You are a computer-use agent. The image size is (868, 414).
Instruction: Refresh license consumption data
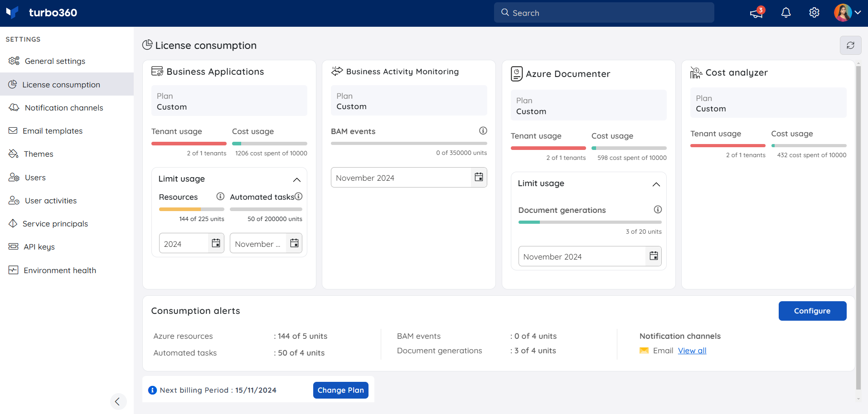pos(850,45)
